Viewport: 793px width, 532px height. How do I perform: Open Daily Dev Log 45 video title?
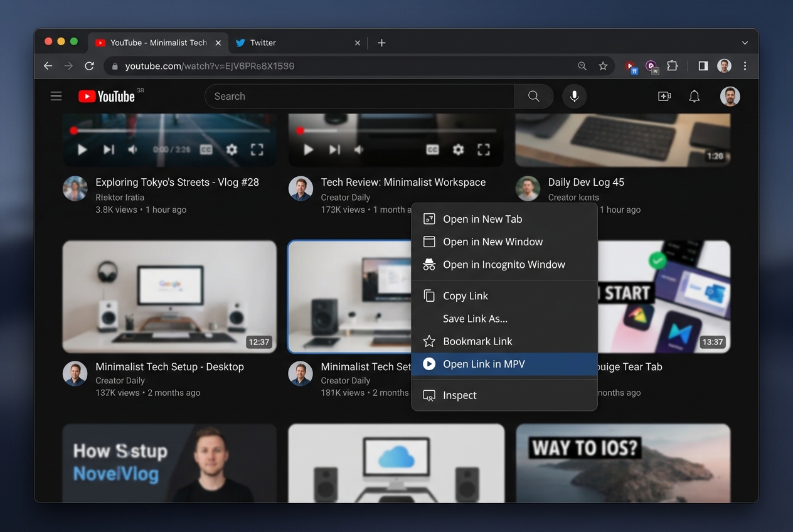click(586, 182)
